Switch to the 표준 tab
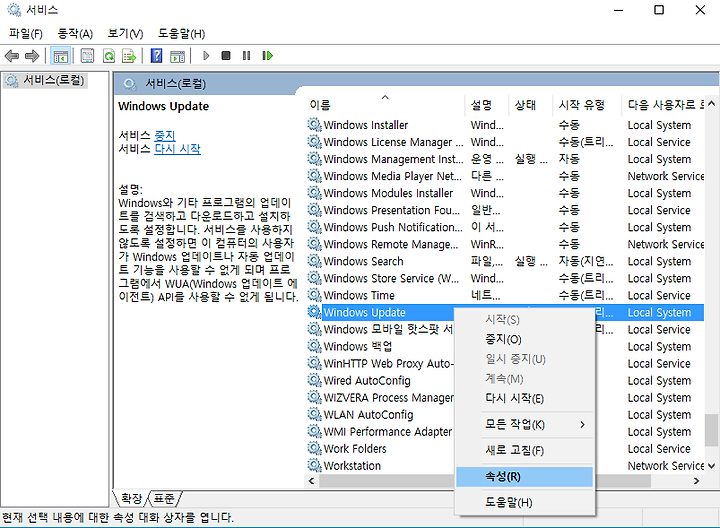Screen dimensions: 720x528 pyautogui.click(x=164, y=499)
